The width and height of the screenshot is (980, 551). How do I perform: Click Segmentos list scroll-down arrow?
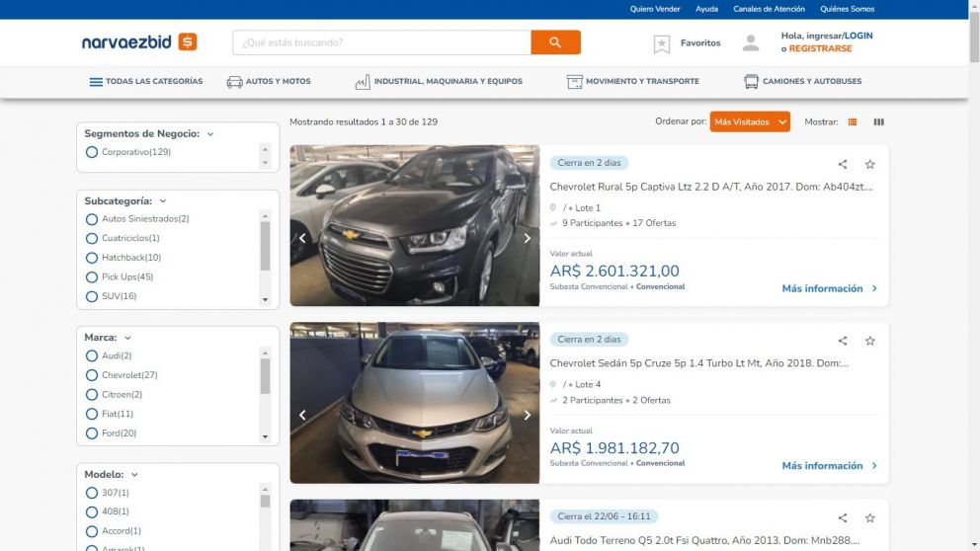[x=265, y=163]
